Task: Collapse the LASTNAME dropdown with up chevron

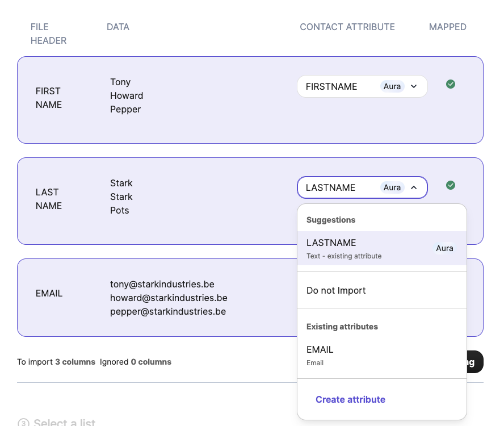Action: click(414, 187)
